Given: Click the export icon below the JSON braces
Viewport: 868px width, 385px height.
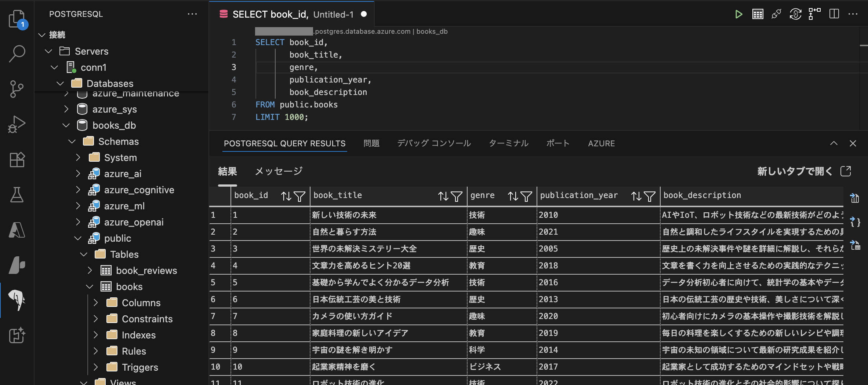Looking at the screenshot, I should [x=855, y=245].
